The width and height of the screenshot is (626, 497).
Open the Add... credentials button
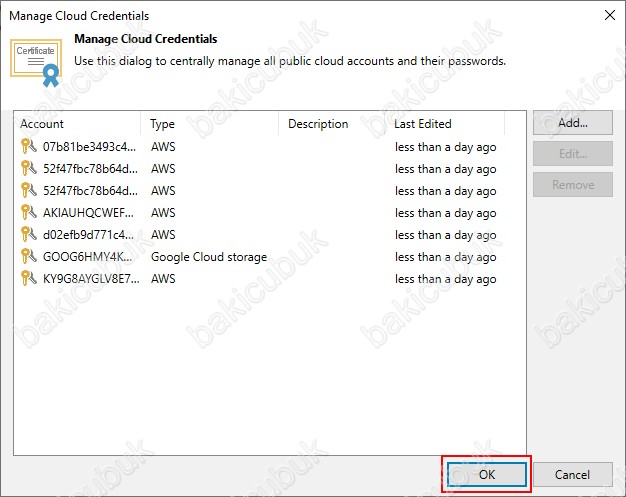(573, 123)
